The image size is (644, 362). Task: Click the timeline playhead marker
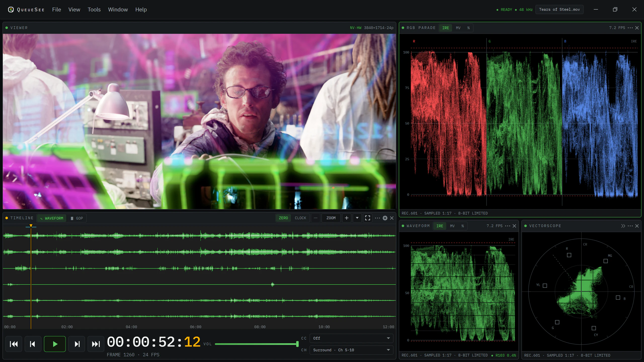[31, 226]
